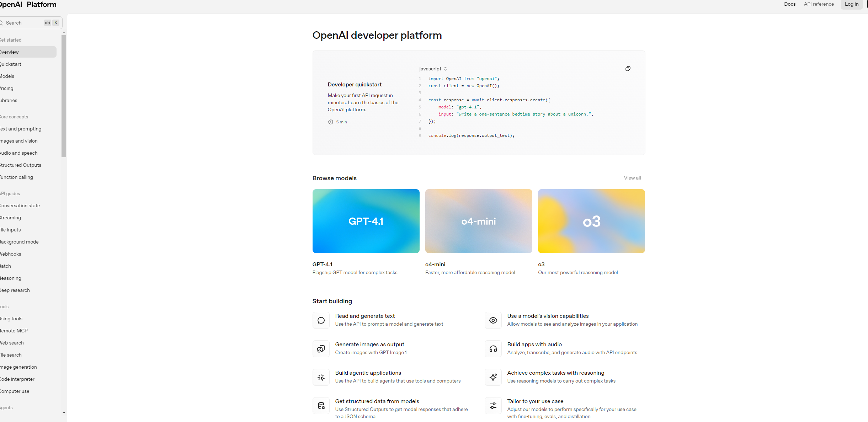Viewport: 868px width, 422px height.
Task: Open Libraries in the sidebar
Action: point(28,100)
